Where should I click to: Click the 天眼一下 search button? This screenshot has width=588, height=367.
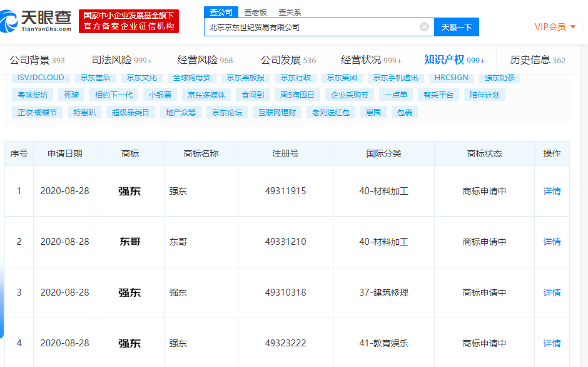pos(457,27)
